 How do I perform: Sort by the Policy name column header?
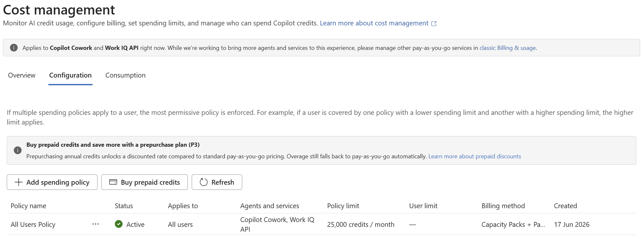pyautogui.click(x=28, y=206)
